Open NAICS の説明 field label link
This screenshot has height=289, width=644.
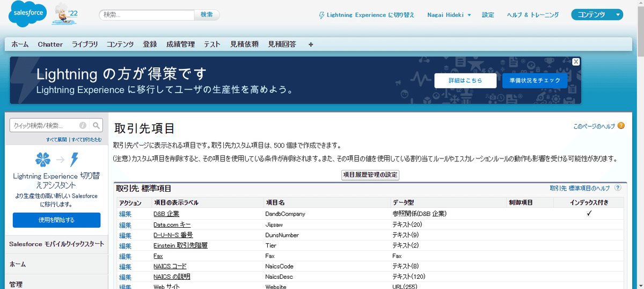172,277
